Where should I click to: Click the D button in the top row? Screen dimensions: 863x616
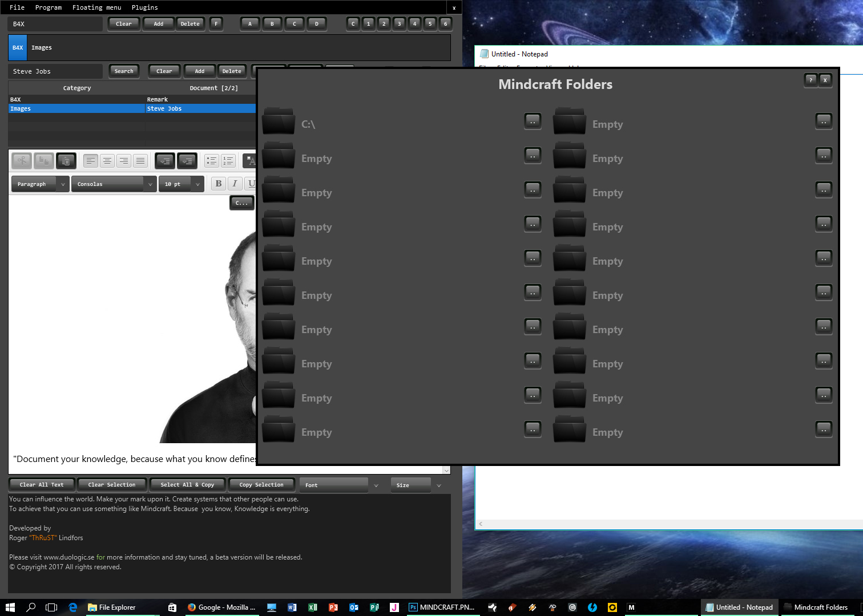(317, 24)
